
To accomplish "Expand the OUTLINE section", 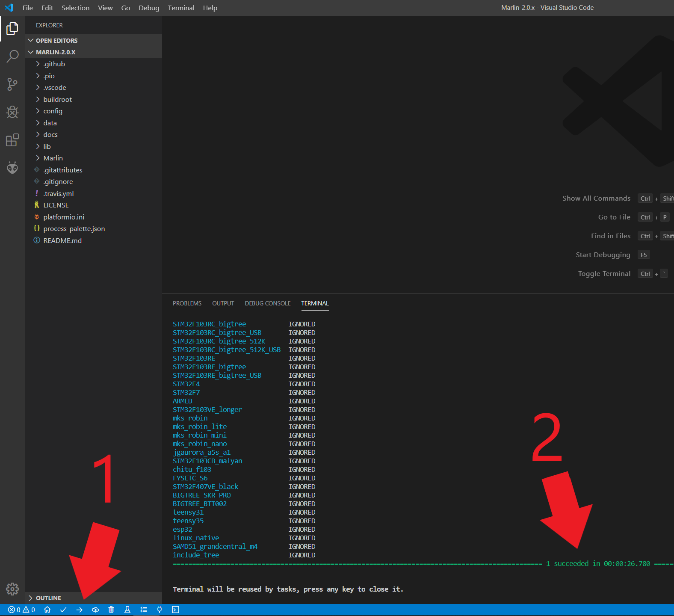I will [x=94, y=598].
